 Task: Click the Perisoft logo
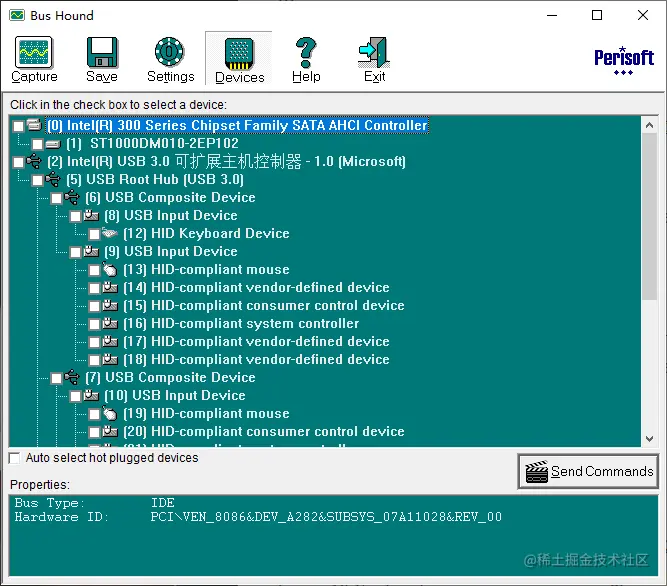click(624, 61)
